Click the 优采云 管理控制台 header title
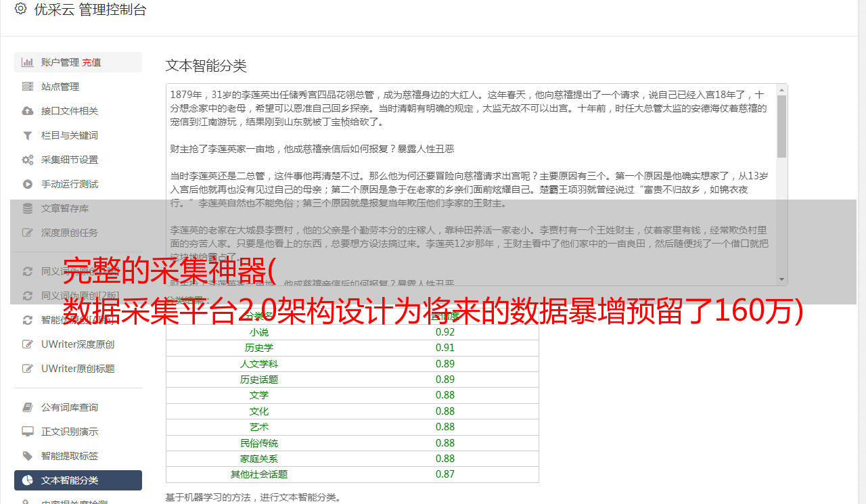Image resolution: width=866 pixels, height=504 pixels. click(90, 9)
